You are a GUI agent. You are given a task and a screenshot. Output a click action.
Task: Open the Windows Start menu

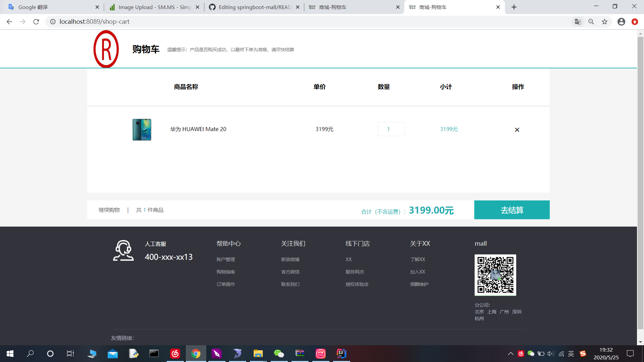tap(10, 354)
